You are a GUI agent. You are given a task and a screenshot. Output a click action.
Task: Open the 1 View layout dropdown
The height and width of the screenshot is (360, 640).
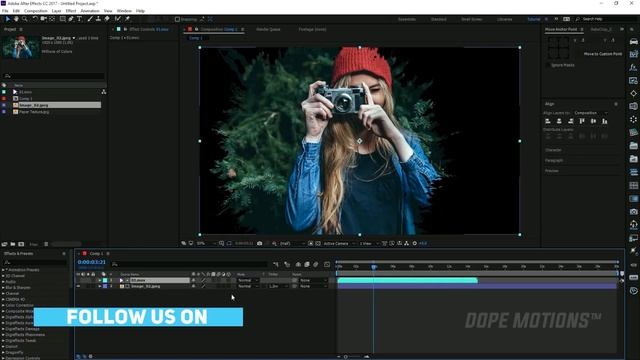[x=369, y=243]
